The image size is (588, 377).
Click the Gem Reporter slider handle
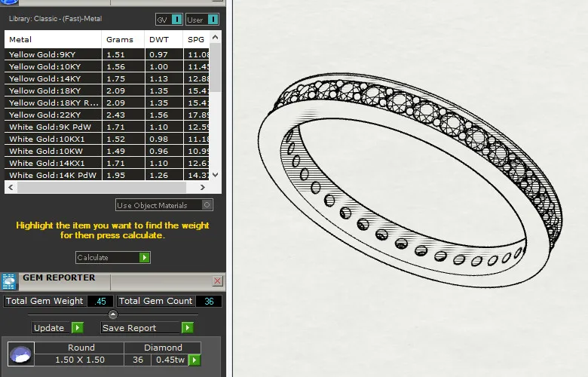click(x=113, y=314)
